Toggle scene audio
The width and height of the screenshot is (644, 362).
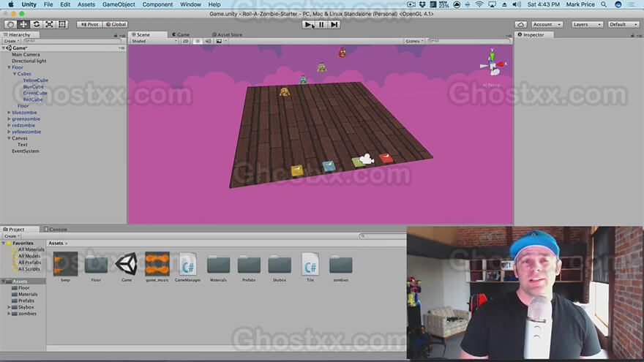click(x=208, y=41)
